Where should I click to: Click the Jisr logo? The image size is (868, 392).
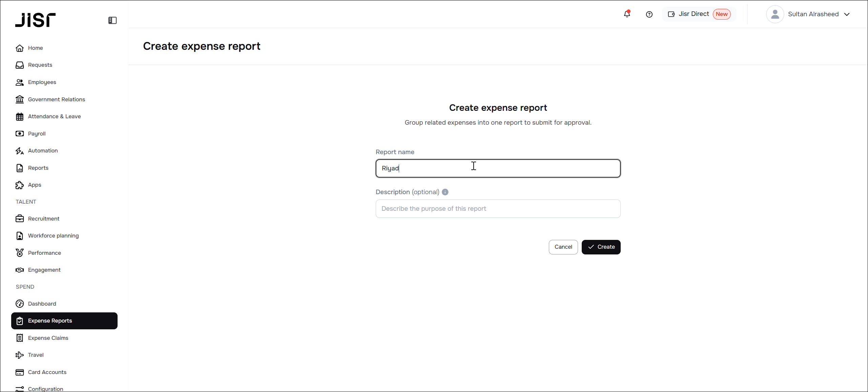[x=36, y=20]
